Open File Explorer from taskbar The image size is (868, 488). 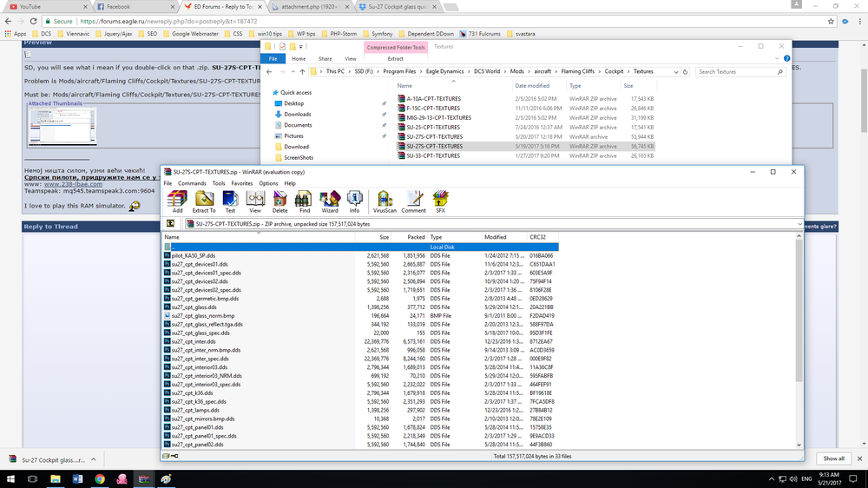coord(56,479)
